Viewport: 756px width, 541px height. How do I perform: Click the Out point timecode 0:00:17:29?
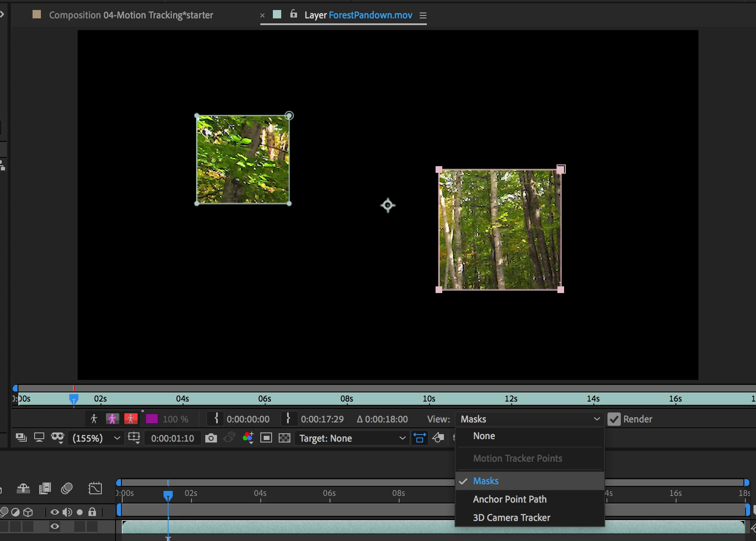point(323,419)
